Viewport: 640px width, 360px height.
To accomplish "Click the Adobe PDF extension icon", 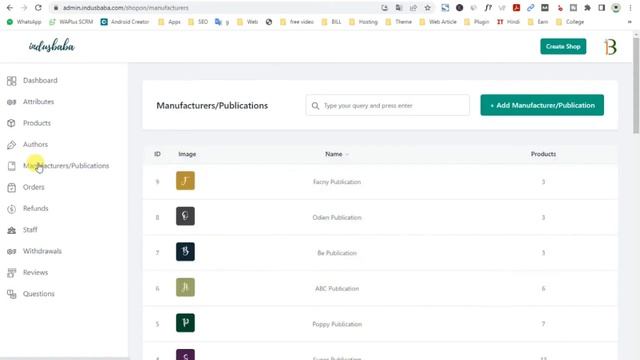I will tap(516, 8).
